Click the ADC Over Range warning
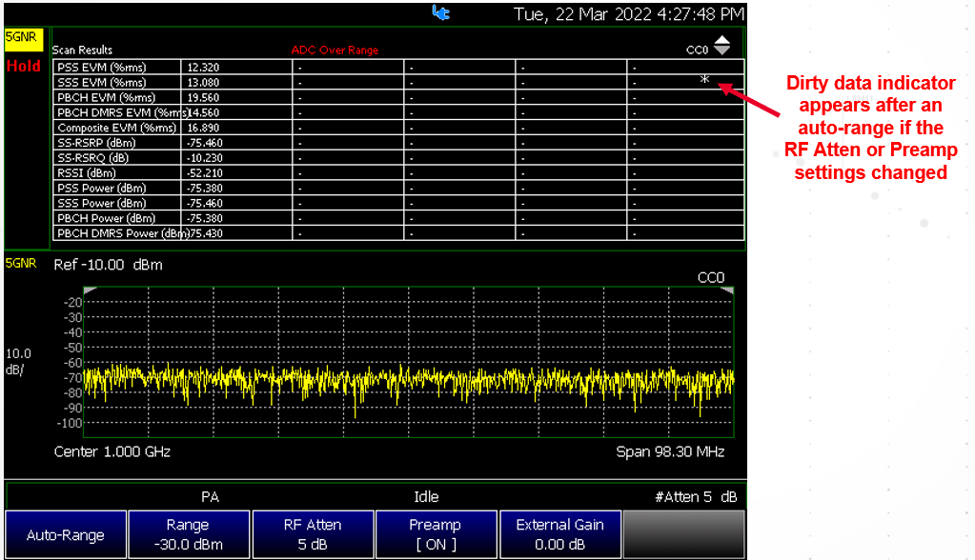This screenshot has width=975, height=560. pos(335,50)
